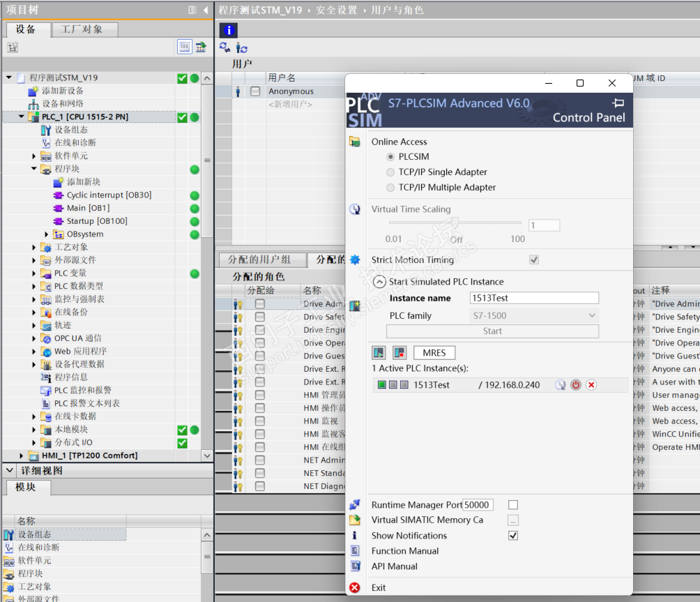This screenshot has height=602, width=700.
Task: Click the user refresh icon with the person symbol
Action: point(241,47)
